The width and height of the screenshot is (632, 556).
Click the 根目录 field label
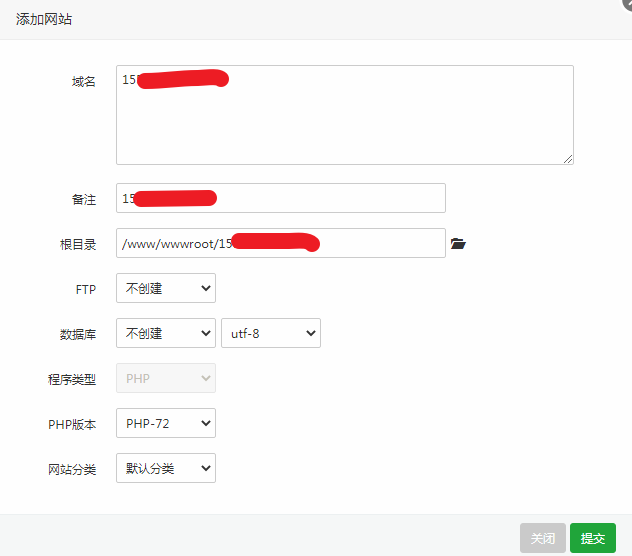(78, 244)
